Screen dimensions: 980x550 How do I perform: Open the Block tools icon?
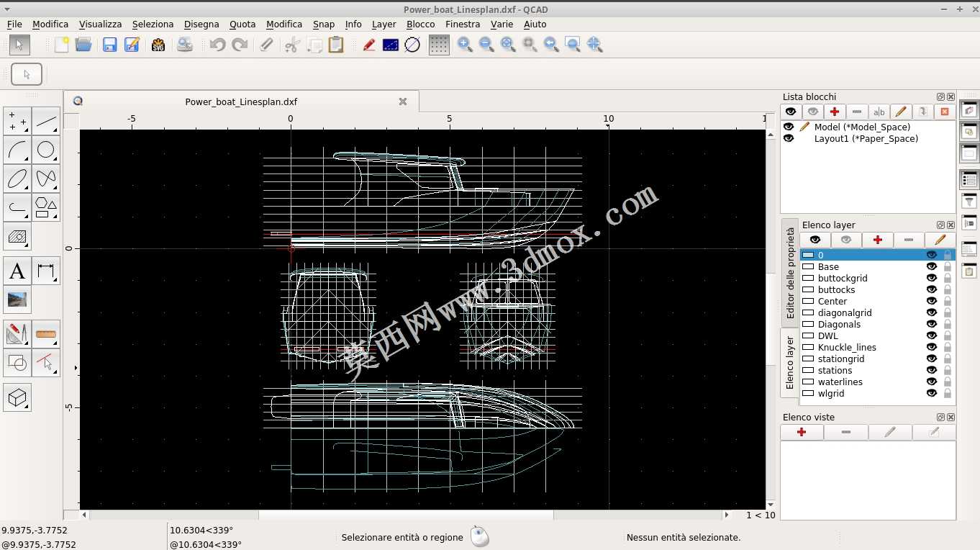click(x=17, y=363)
